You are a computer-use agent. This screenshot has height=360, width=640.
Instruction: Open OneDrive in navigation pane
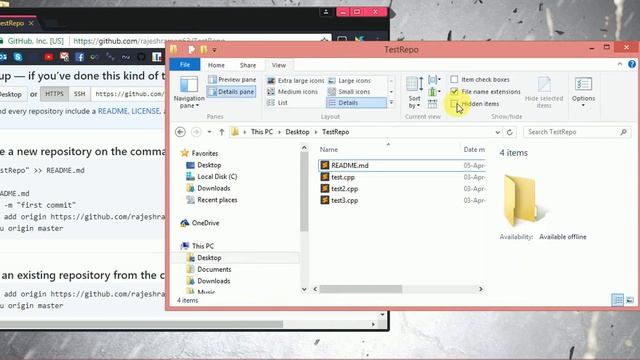205,223
